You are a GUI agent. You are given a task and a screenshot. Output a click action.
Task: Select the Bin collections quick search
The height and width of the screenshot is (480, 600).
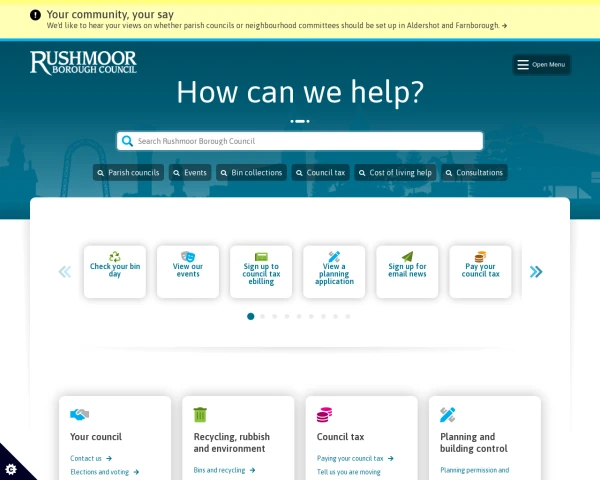pos(251,173)
